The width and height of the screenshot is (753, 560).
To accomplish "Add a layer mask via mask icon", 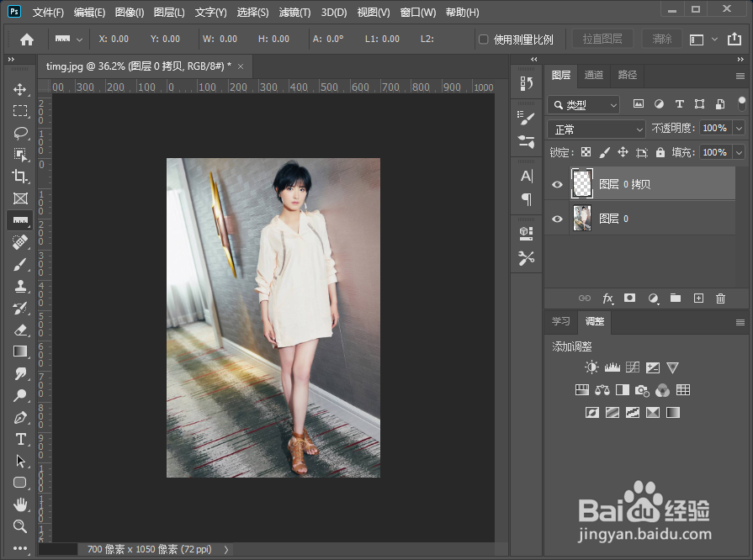I will 629,298.
